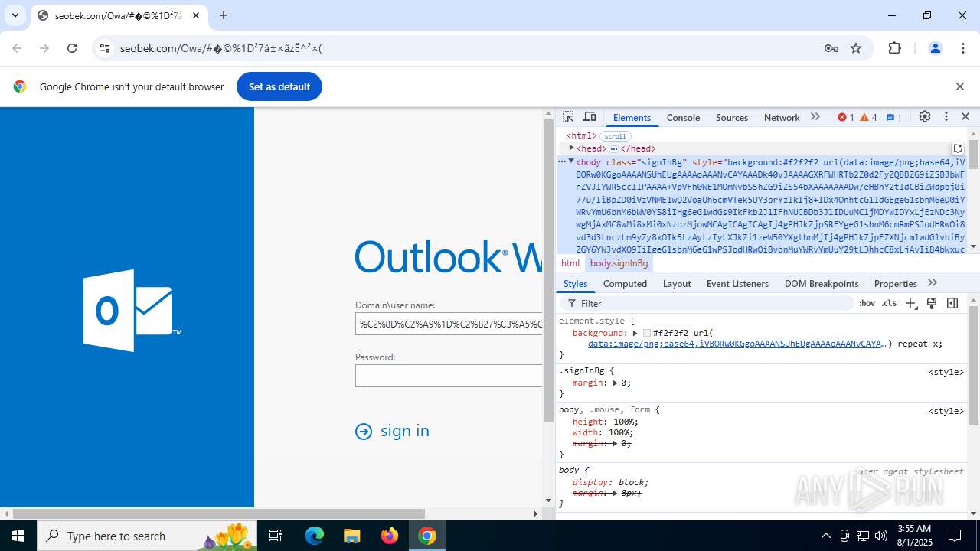Select the body.signInBg breadcrumb
The height and width of the screenshot is (551, 980).
(x=619, y=263)
